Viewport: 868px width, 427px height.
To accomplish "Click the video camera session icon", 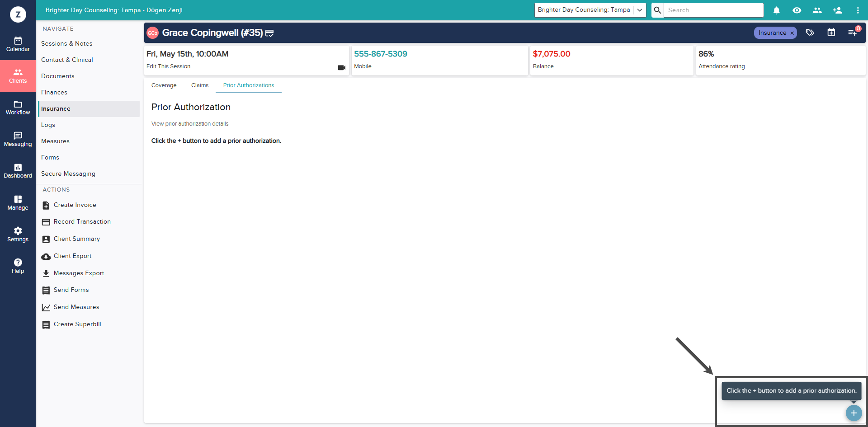I will point(342,67).
